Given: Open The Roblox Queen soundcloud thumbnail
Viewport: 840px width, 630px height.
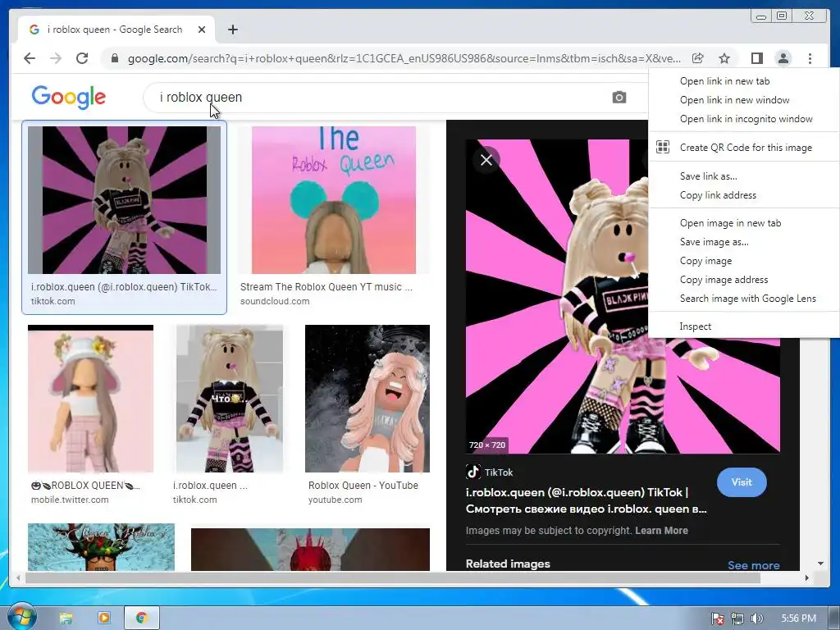Looking at the screenshot, I should pyautogui.click(x=334, y=200).
